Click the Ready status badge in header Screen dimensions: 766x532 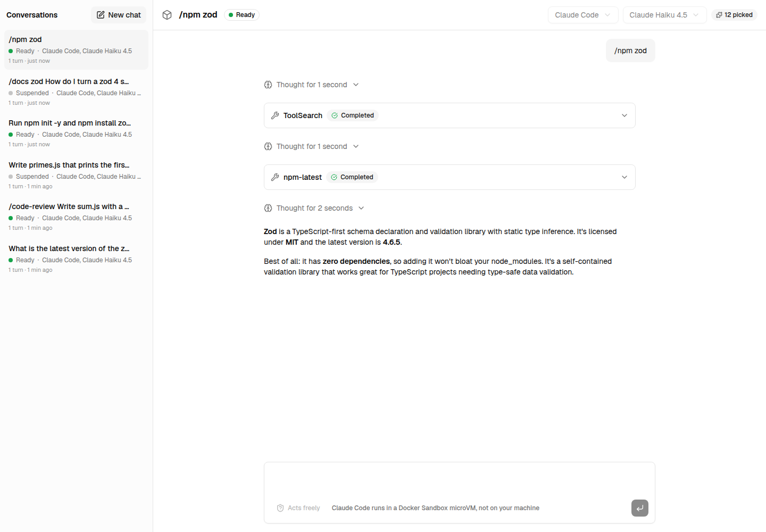(242, 15)
